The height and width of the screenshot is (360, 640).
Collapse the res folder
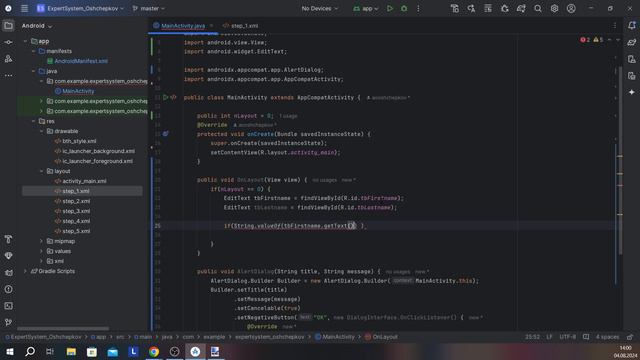click(33, 121)
